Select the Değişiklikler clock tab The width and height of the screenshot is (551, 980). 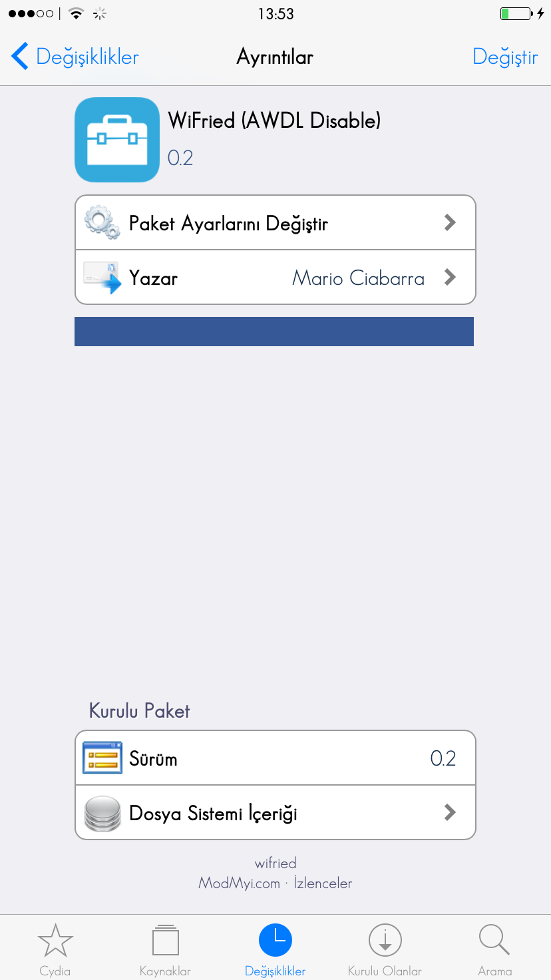[275, 950]
